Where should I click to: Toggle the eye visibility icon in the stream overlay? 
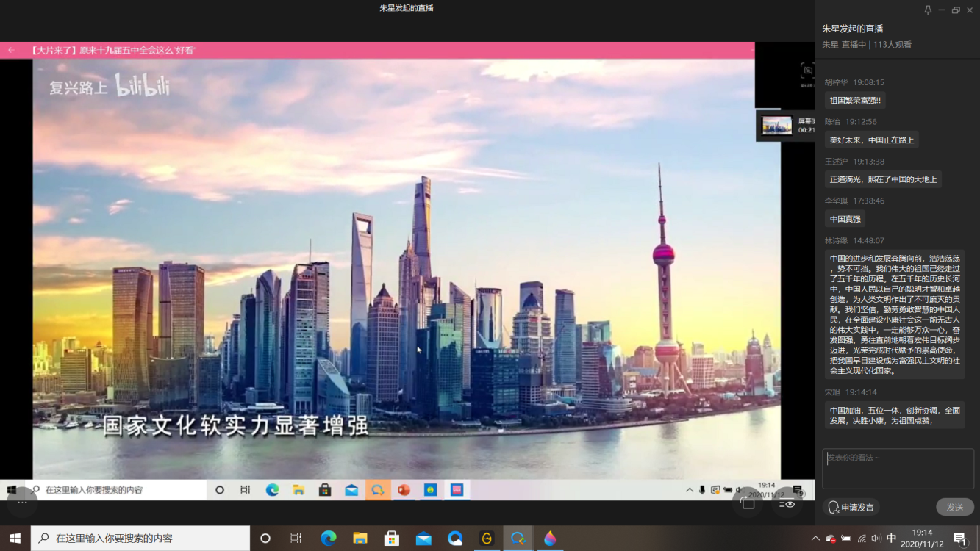pos(787,505)
